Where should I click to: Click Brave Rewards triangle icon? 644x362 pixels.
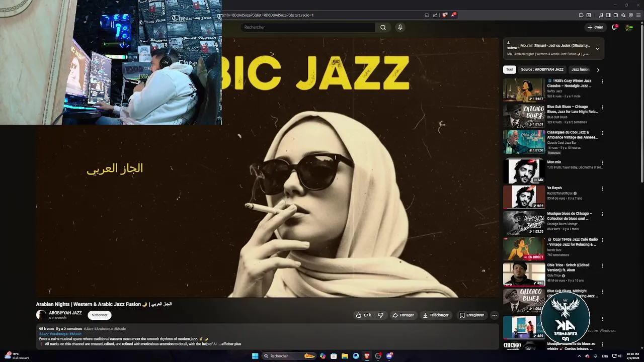click(x=453, y=15)
